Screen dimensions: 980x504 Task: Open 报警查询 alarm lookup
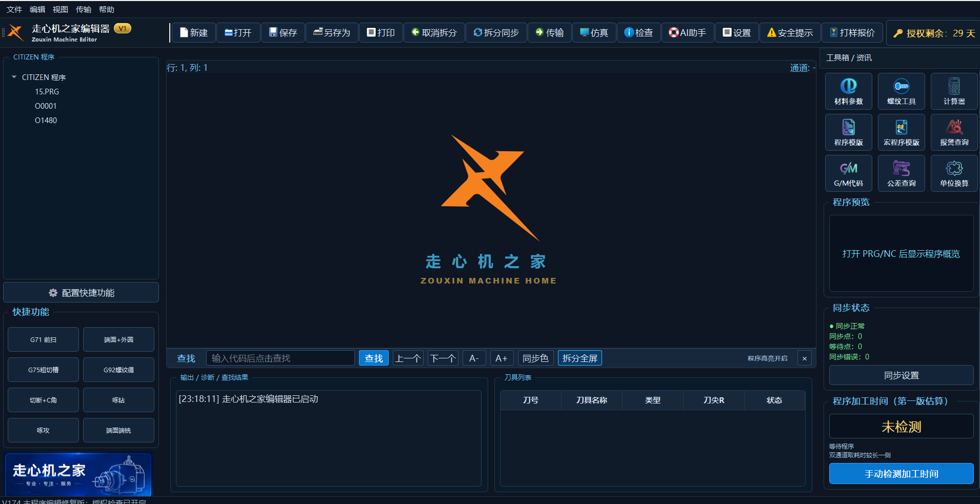coord(954,132)
